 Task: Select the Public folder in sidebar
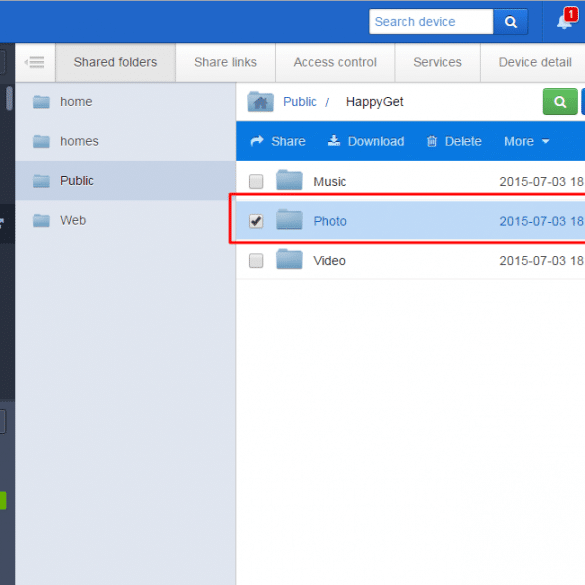pos(125,181)
